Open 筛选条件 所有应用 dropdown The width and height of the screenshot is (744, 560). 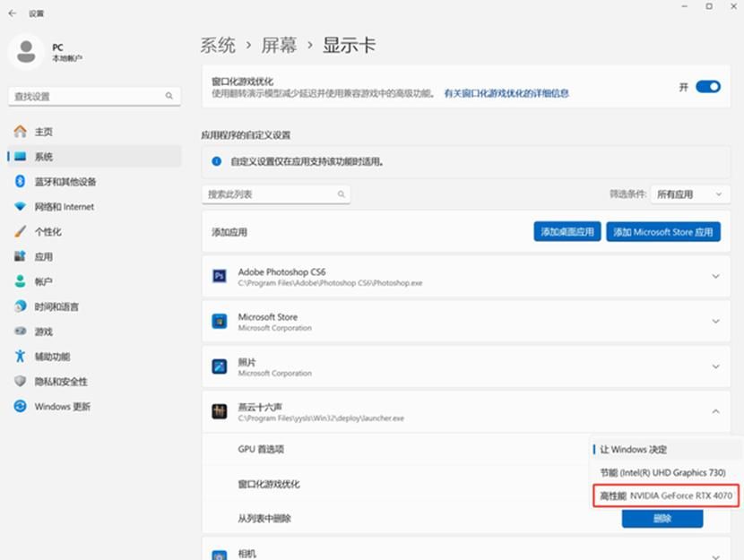(690, 194)
